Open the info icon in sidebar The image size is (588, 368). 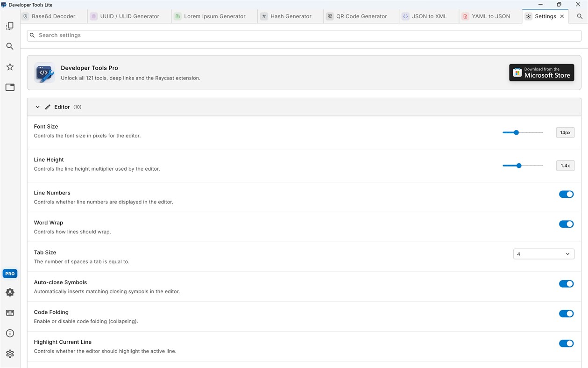(x=10, y=333)
